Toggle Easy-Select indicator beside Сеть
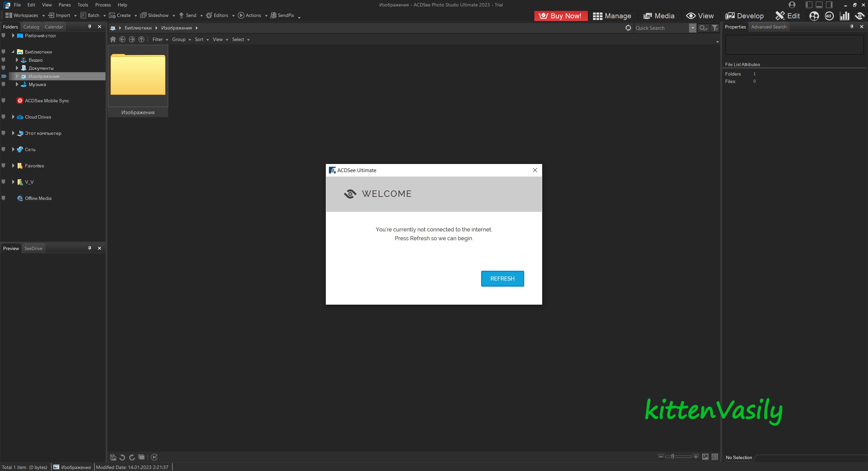 [x=3, y=149]
